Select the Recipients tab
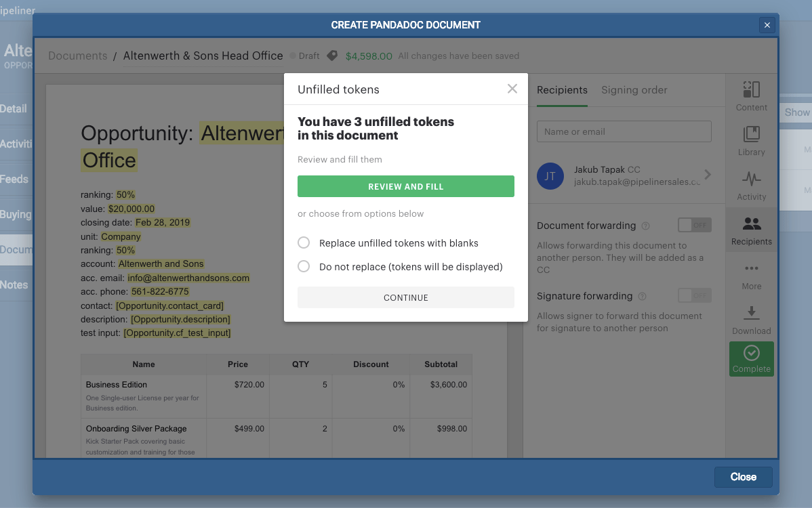The image size is (812, 508). pos(562,89)
